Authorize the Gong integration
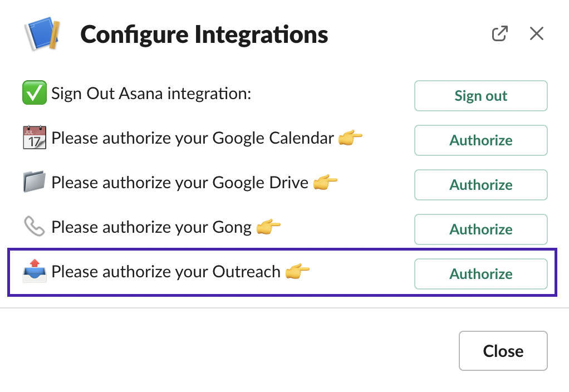The height and width of the screenshot is (392, 569). click(480, 229)
